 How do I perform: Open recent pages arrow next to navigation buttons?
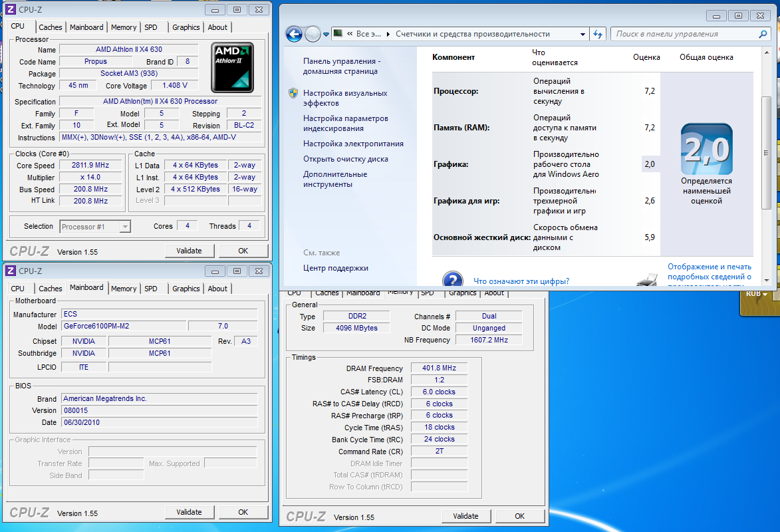[326, 34]
